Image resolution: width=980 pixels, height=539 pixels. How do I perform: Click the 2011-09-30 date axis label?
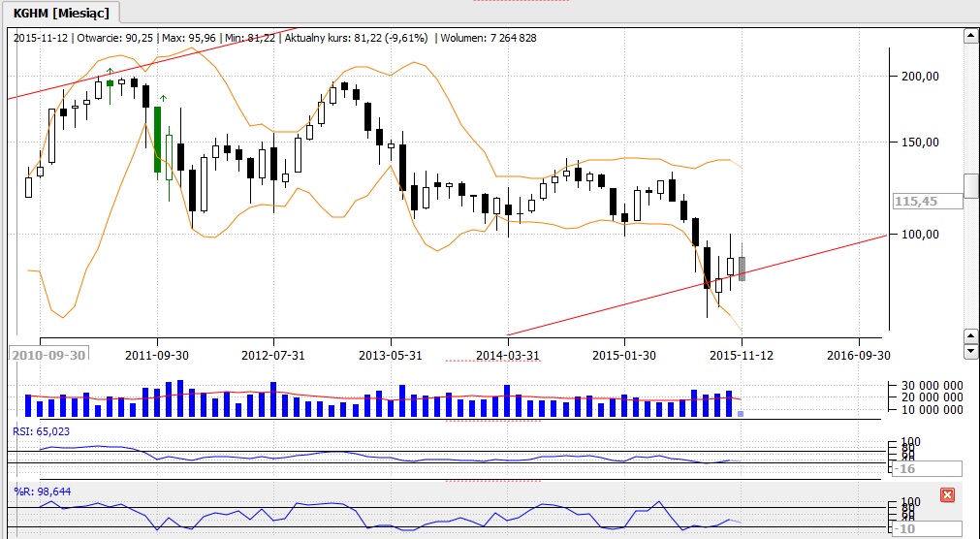[157, 355]
